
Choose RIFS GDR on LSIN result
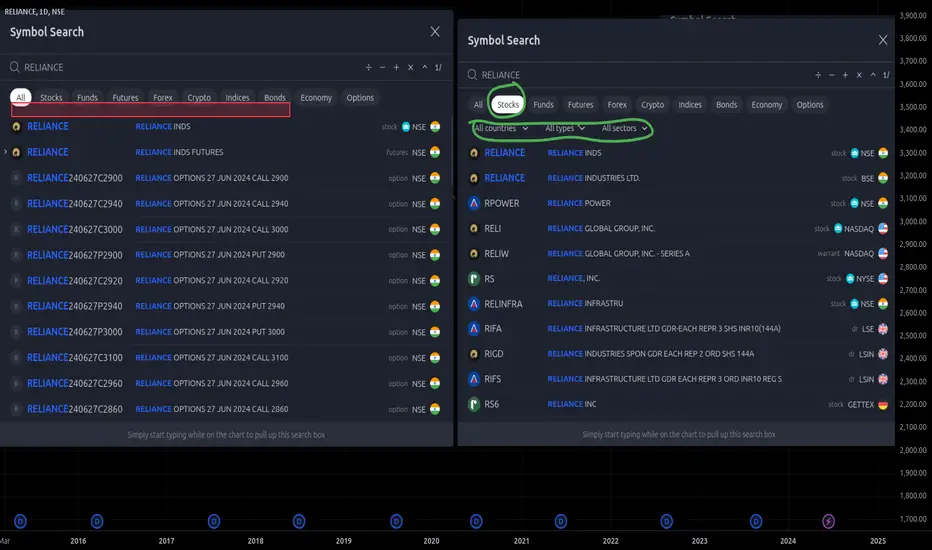tap(676, 379)
